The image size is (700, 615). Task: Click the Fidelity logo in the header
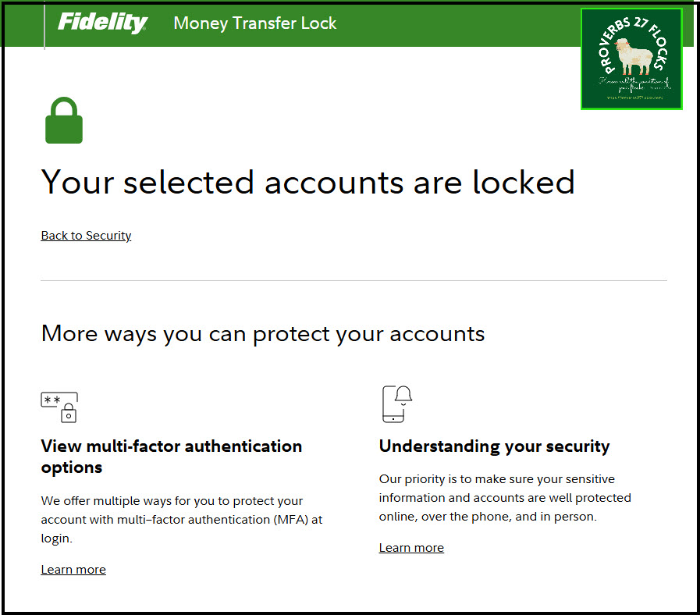coord(102,23)
